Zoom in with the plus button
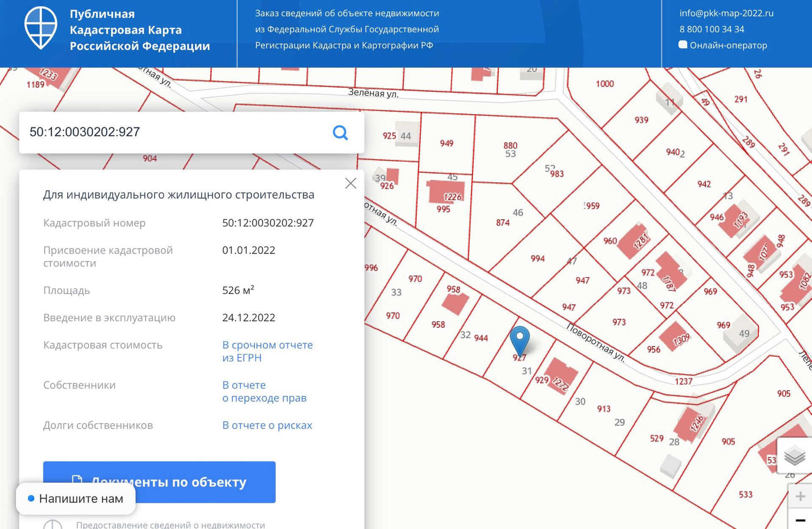The height and width of the screenshot is (529, 812). pyautogui.click(x=800, y=496)
